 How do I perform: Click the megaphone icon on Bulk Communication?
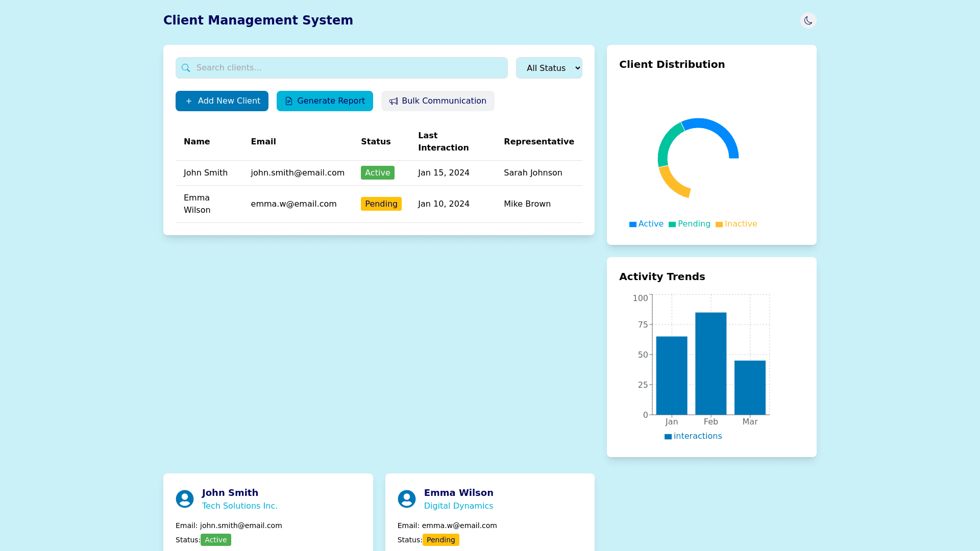coord(394,101)
